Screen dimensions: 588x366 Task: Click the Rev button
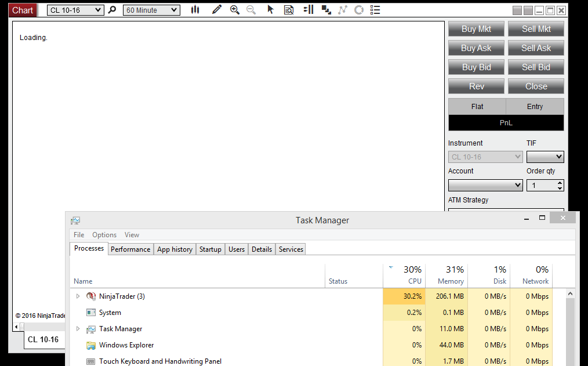pyautogui.click(x=476, y=86)
